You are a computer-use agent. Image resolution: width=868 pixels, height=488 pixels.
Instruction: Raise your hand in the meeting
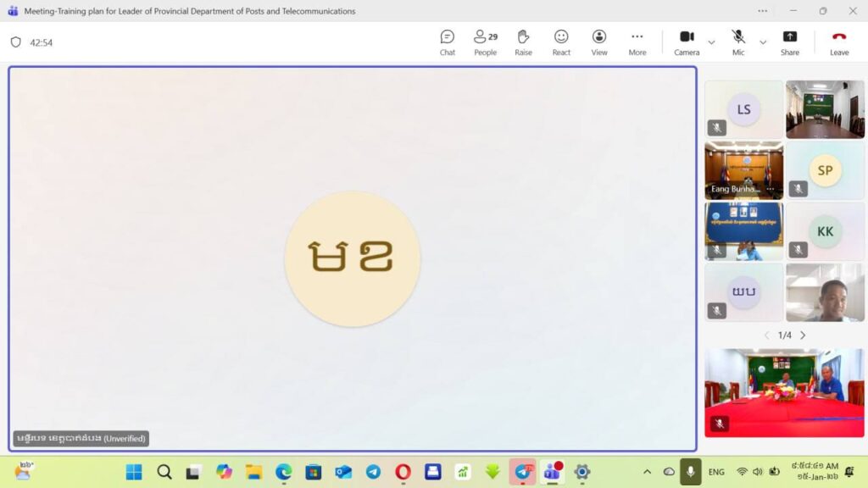(523, 42)
